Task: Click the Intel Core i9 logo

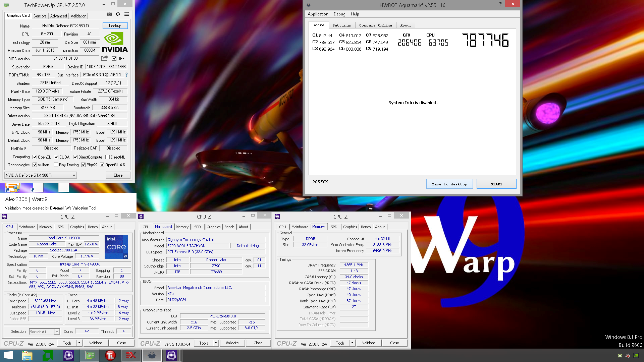Action: point(116,247)
